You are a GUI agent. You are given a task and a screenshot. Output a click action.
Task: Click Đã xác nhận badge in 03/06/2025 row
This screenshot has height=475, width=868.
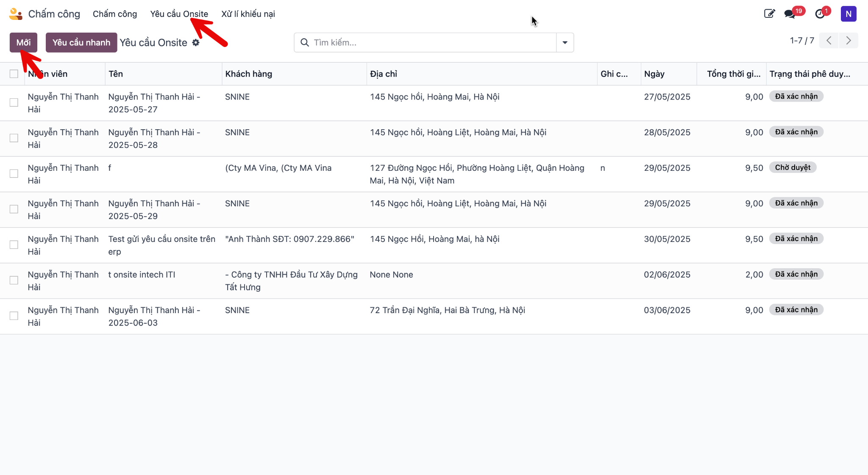point(796,310)
